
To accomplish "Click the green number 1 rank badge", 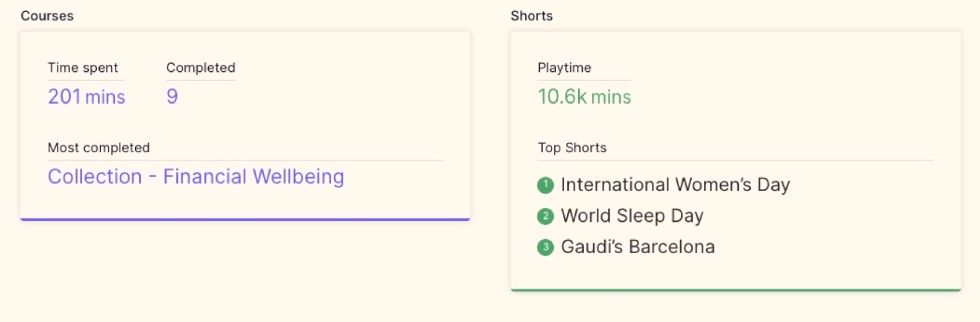I will (x=545, y=185).
